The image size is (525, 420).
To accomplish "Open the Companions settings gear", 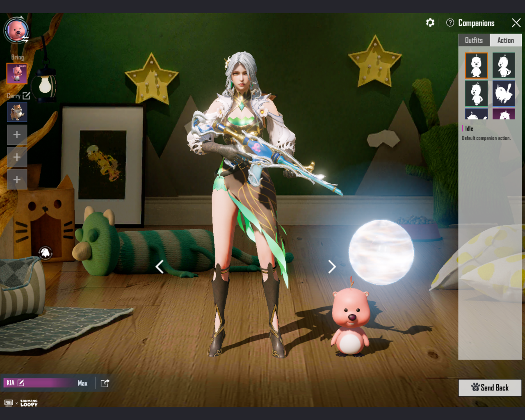I will (430, 23).
